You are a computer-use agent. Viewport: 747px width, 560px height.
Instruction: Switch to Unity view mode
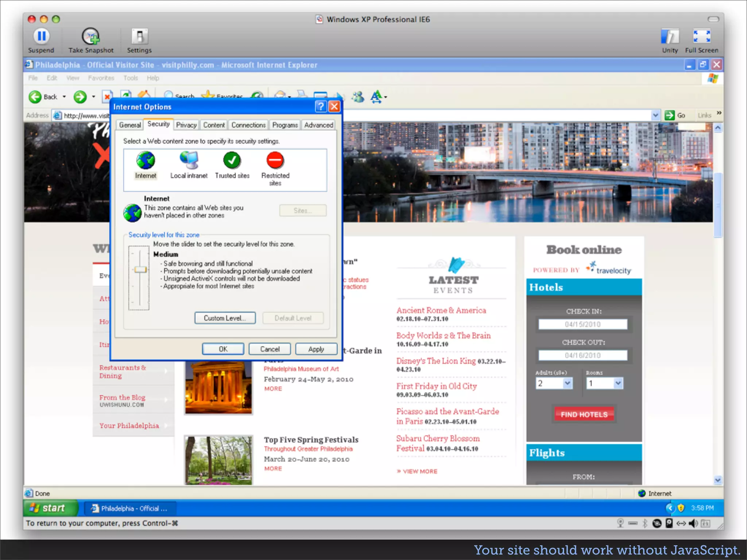click(x=670, y=37)
